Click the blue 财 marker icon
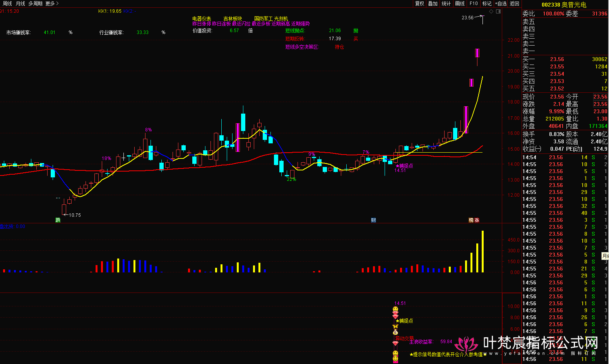 [373, 220]
